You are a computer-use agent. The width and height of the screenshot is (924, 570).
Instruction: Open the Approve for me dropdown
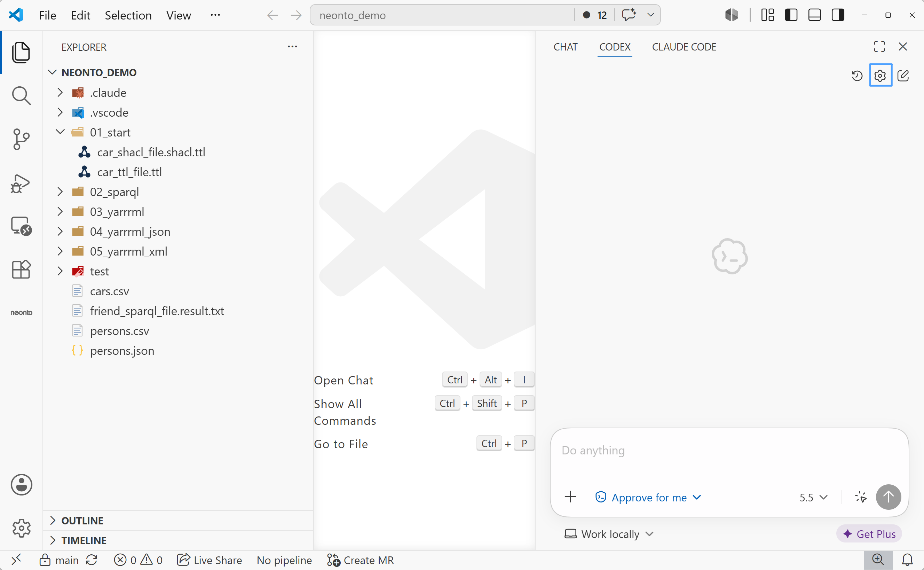click(648, 497)
